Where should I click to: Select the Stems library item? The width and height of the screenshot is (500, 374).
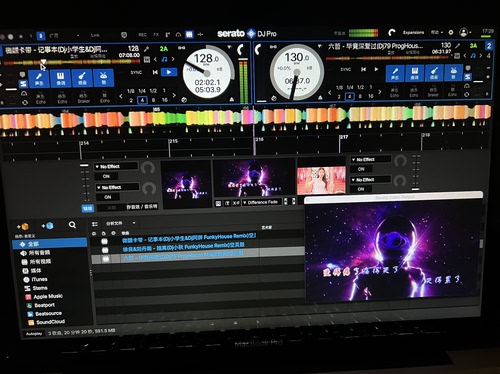coord(36,288)
